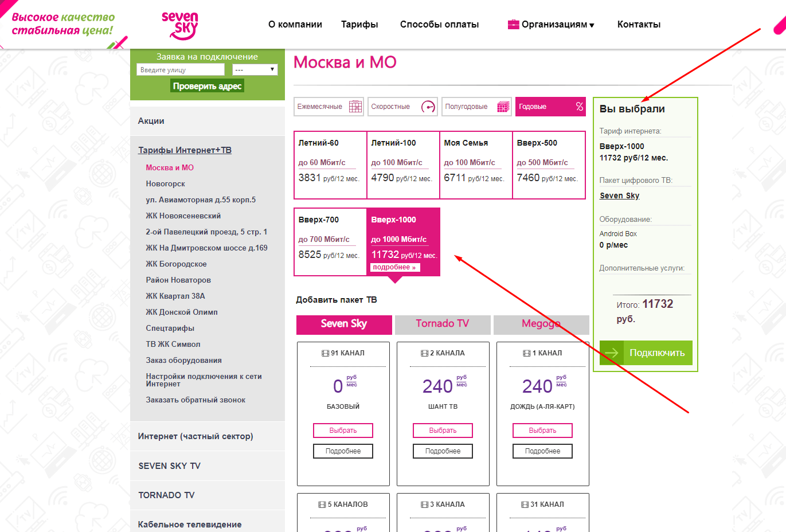Click Подробнее under ШАНТ ТВ package
Screen dimensions: 786x532
click(x=443, y=451)
